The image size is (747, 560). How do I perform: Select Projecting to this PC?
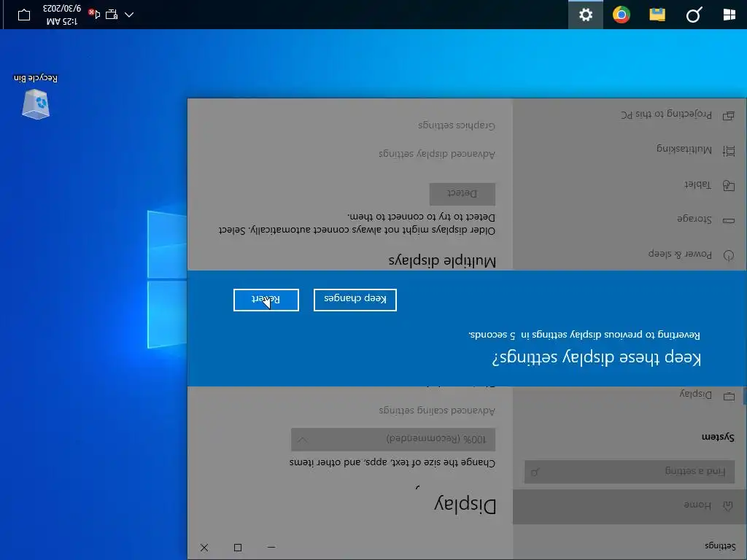coord(630,114)
